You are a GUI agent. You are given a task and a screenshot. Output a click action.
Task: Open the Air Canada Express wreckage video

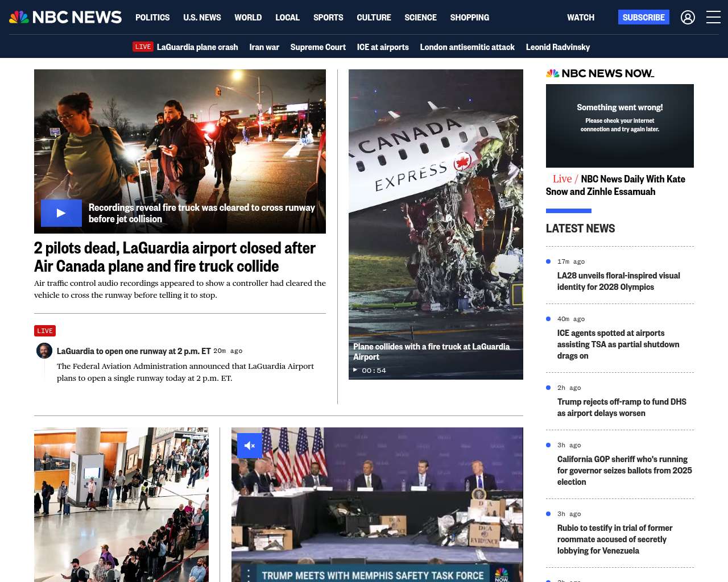(436, 225)
